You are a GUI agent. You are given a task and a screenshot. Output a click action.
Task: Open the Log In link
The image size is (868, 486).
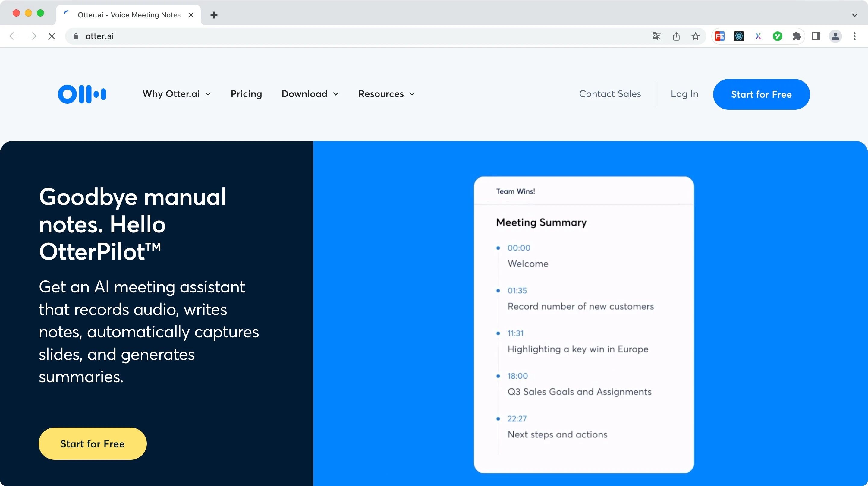tap(684, 94)
